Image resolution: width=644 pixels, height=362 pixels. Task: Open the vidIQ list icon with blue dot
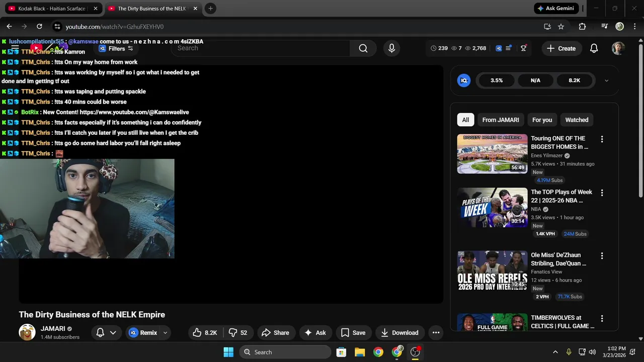(509, 48)
